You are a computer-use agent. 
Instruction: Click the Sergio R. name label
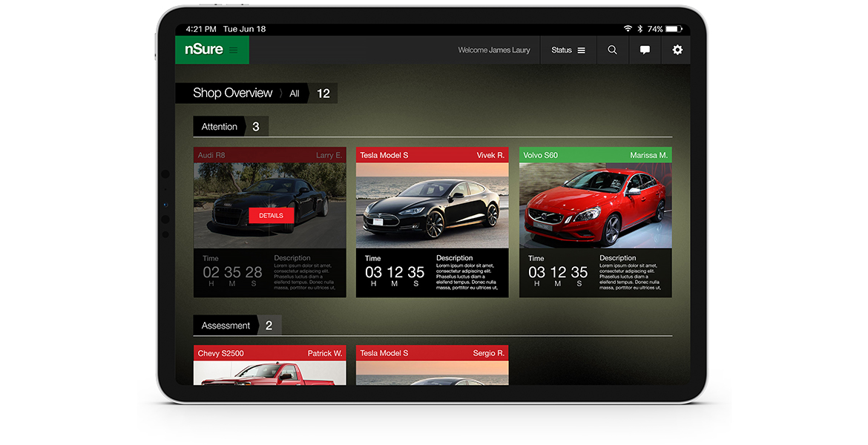489,353
